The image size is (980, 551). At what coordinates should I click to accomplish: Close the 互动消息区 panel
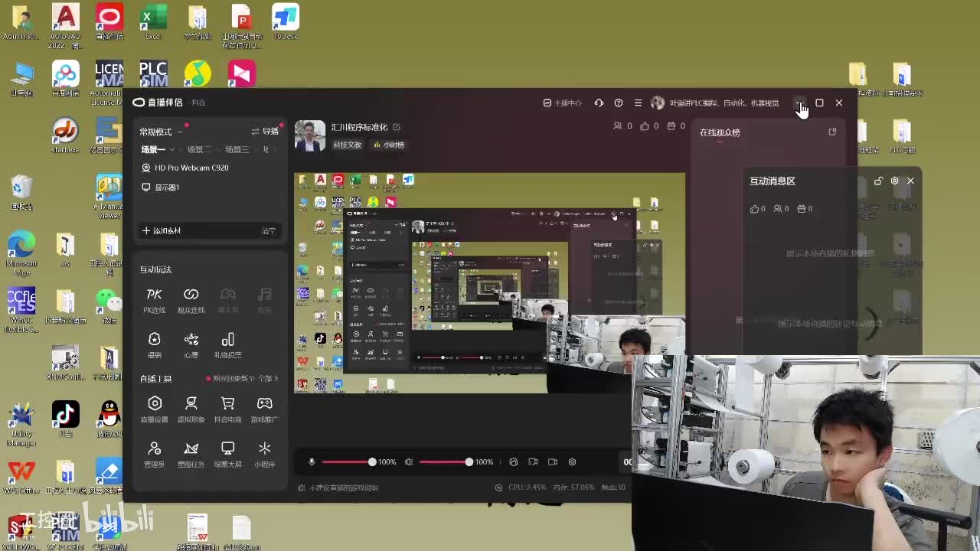tap(910, 181)
